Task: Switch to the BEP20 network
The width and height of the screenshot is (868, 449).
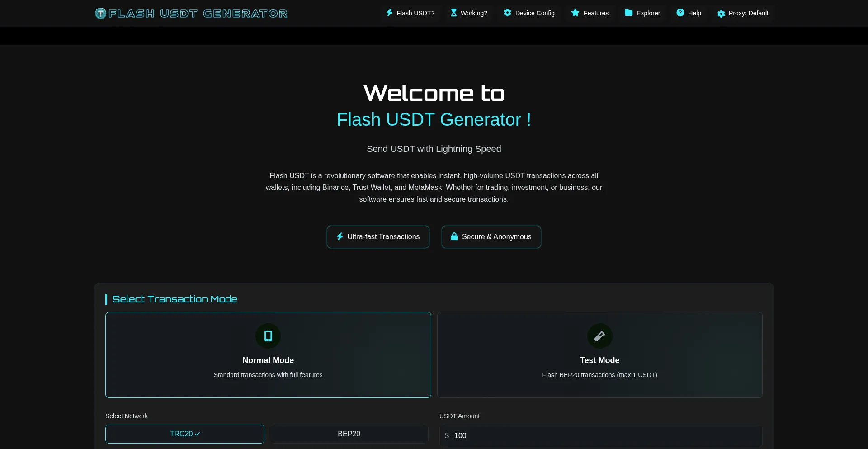Action: coord(349,434)
